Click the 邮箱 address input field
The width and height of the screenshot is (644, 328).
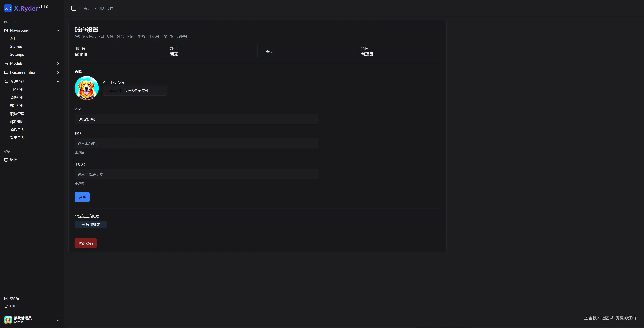[196, 143]
